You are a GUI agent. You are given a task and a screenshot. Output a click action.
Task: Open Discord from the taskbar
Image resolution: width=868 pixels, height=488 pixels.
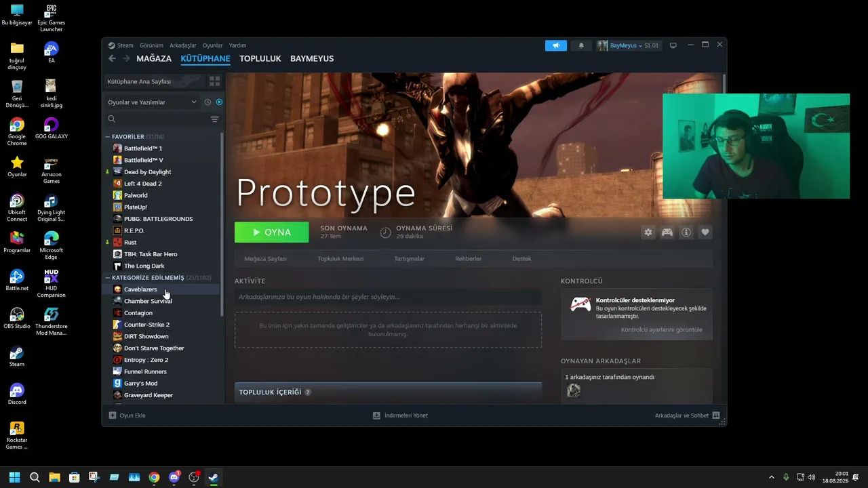tap(174, 477)
